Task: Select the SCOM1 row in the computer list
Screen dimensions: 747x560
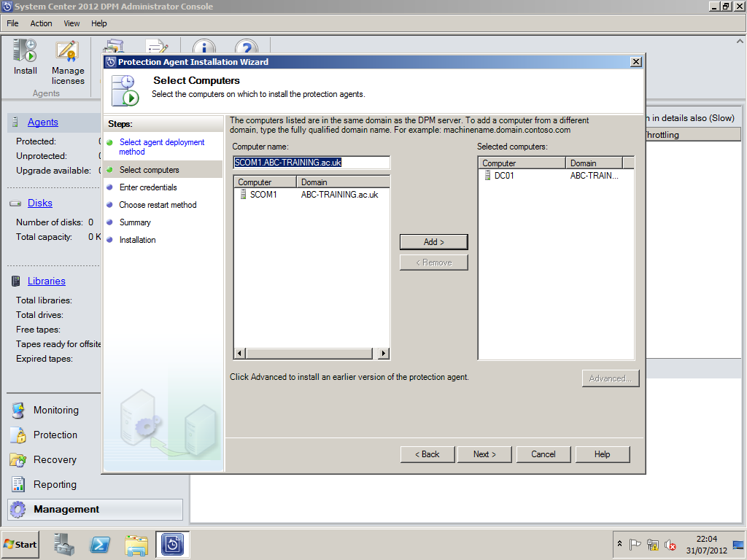Action: point(311,194)
